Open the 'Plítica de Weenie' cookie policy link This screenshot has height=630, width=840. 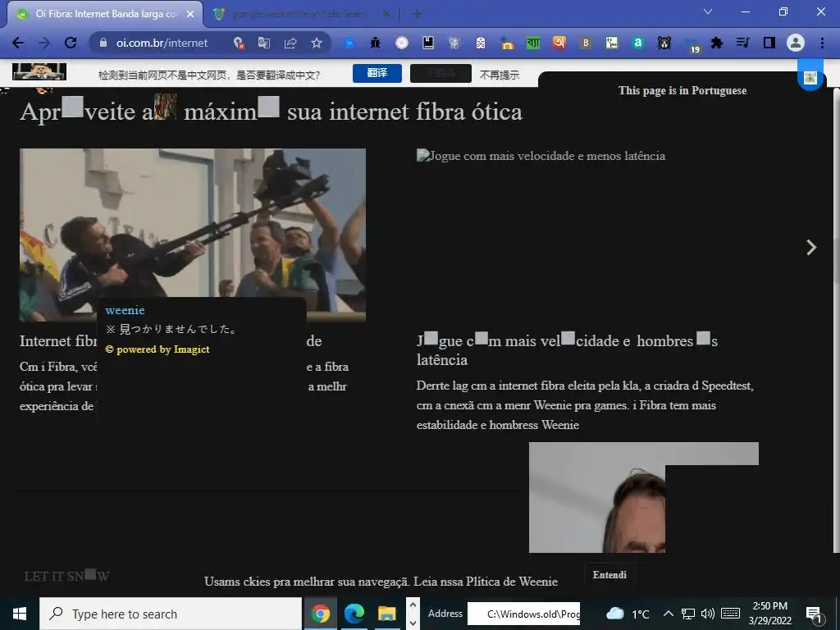(x=512, y=582)
